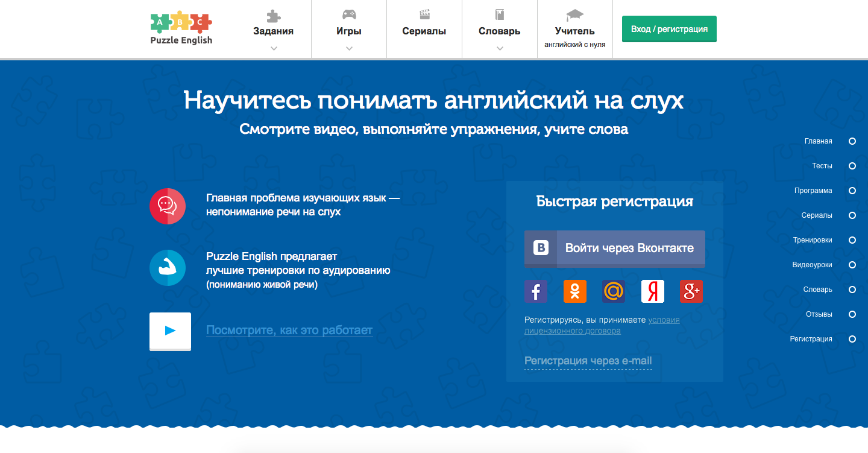
Task: Click the red speech bubbles icon
Action: pyautogui.click(x=167, y=206)
